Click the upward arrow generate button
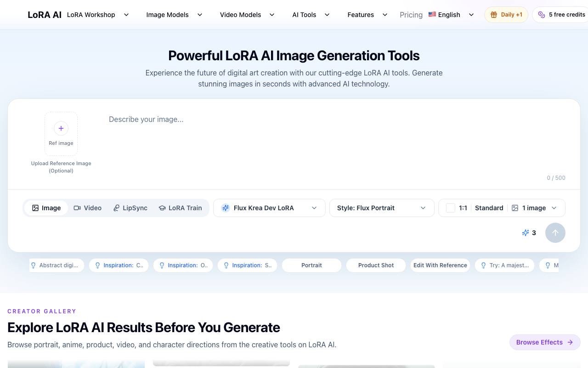 [555, 233]
